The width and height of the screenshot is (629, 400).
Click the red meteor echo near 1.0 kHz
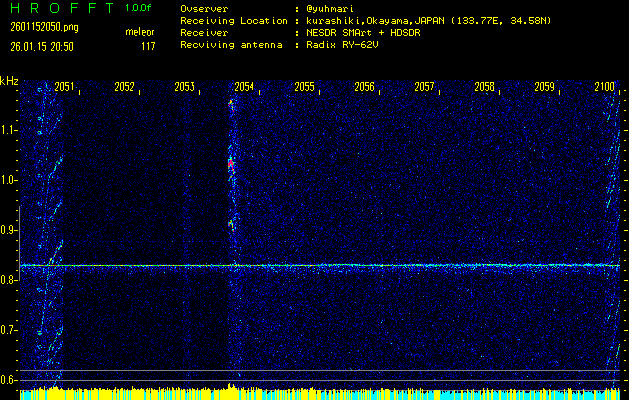[231, 165]
